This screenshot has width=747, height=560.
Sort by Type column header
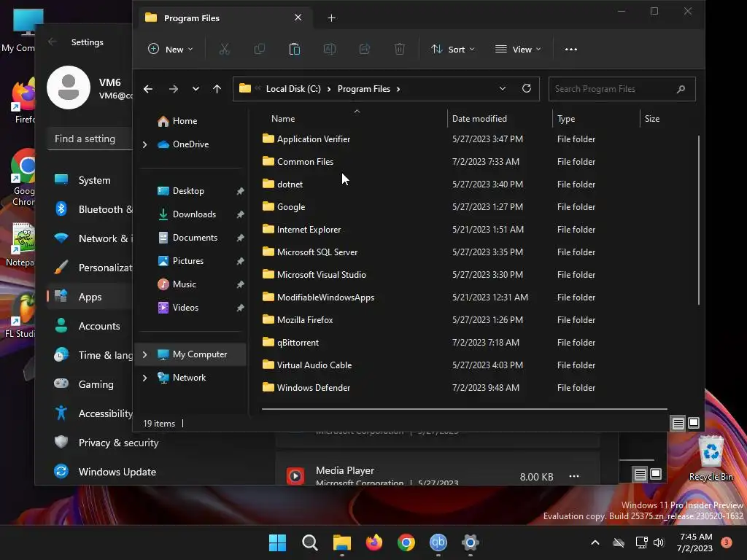(566, 119)
